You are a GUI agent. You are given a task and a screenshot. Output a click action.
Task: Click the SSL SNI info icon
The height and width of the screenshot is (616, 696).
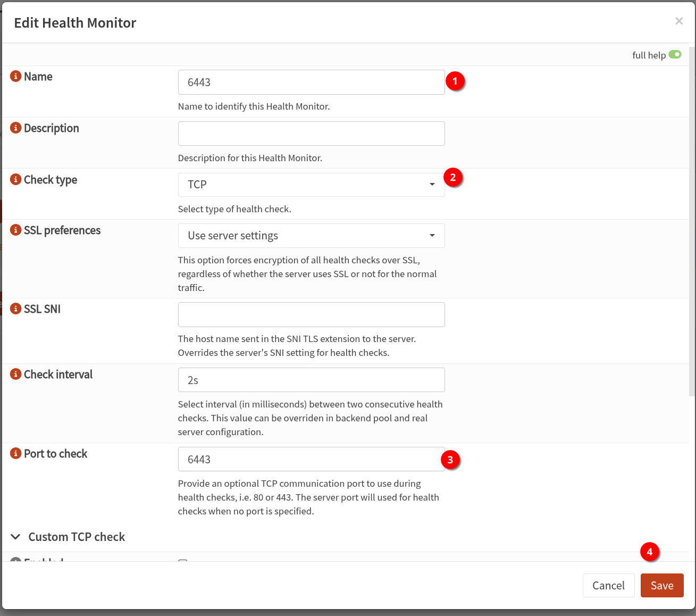coord(16,309)
